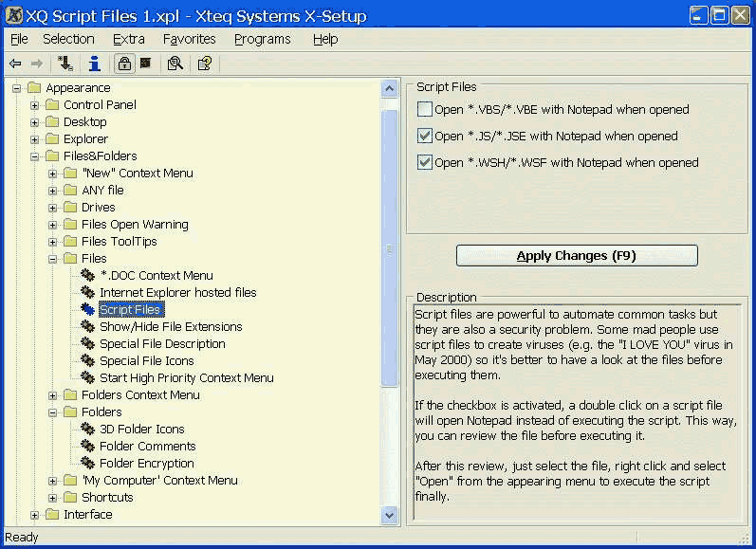Click the question mark help toolbar icon

(x=204, y=64)
